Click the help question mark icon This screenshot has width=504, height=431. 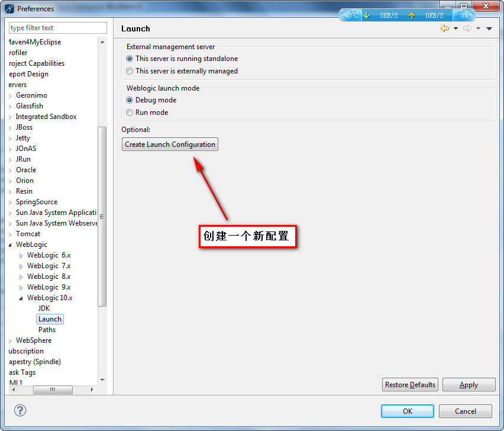[20, 410]
